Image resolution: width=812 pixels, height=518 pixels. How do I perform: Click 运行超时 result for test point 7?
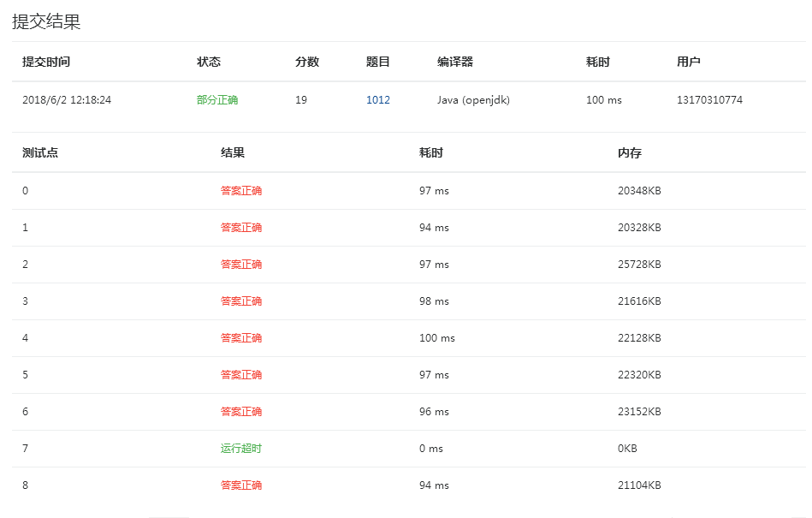(241, 448)
